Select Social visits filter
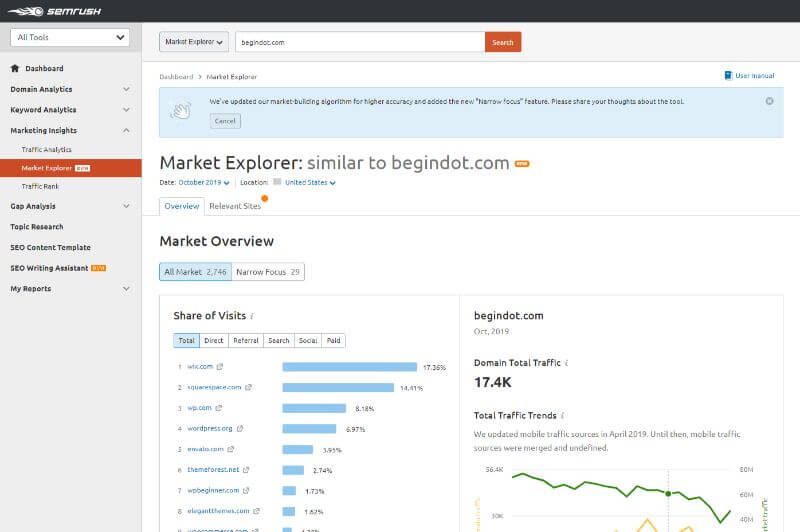The width and height of the screenshot is (800, 532). pyautogui.click(x=308, y=341)
